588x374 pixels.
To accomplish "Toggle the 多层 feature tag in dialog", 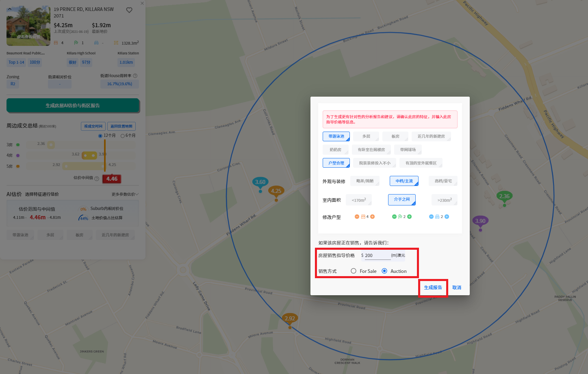I will click(x=366, y=136).
